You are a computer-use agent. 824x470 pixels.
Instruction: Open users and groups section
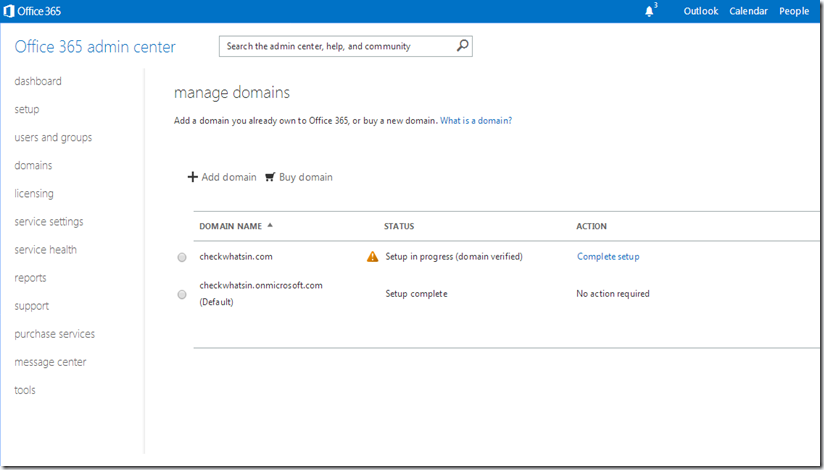pos(53,137)
